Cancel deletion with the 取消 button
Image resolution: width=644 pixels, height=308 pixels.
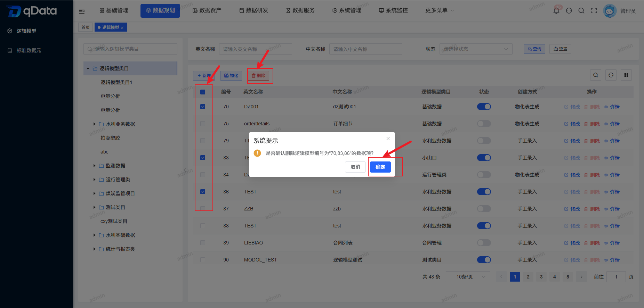click(355, 167)
